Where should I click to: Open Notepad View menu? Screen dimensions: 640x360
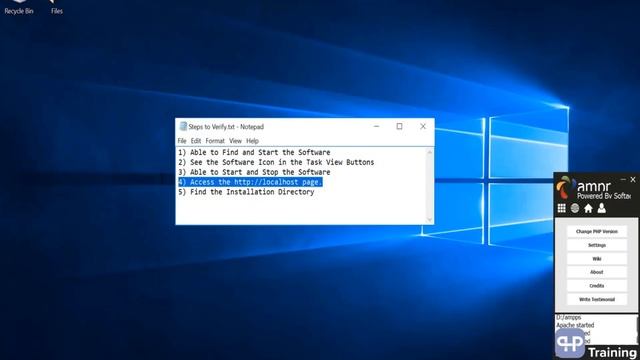[235, 141]
